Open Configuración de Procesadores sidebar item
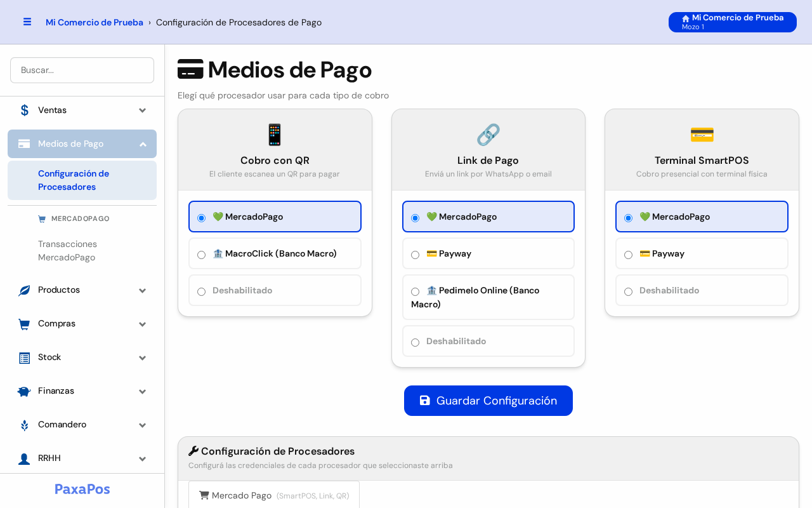812x508 pixels. (x=82, y=180)
